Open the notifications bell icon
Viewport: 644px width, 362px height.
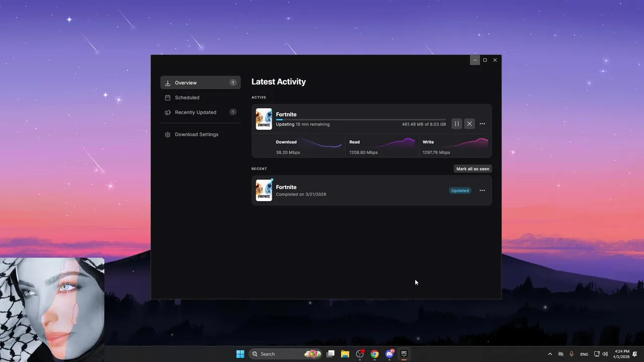(635, 354)
